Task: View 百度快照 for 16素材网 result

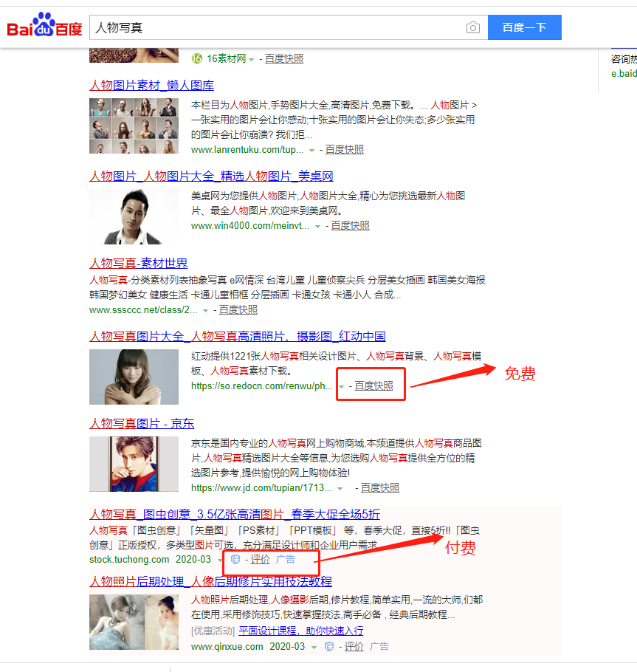Action: pyautogui.click(x=284, y=58)
